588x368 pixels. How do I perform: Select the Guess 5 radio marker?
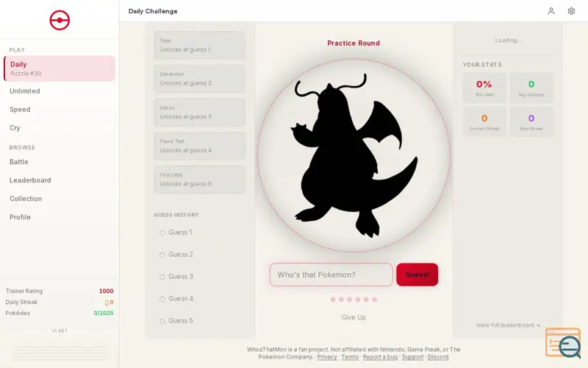162,321
